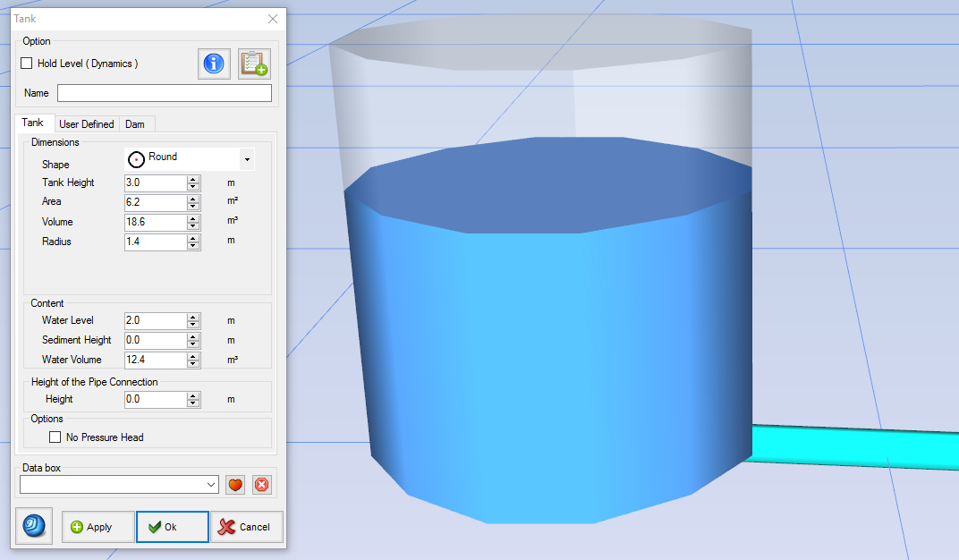Click the blue swirl logo button
The image size is (959, 560).
(34, 526)
